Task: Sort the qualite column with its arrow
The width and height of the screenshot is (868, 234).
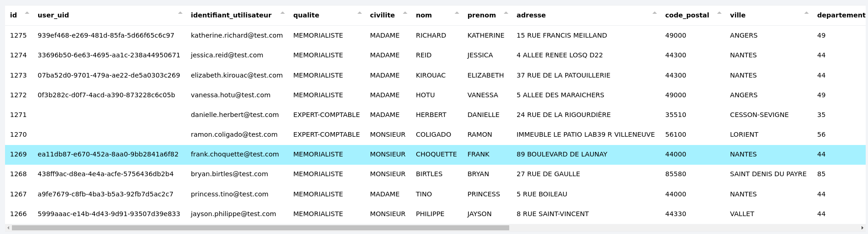Action: coord(360,13)
